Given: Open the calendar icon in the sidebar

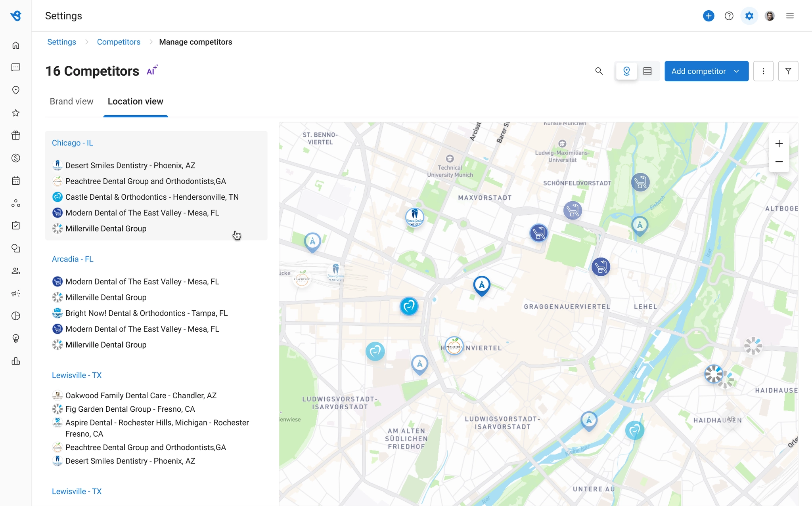Looking at the screenshot, I should [x=16, y=181].
